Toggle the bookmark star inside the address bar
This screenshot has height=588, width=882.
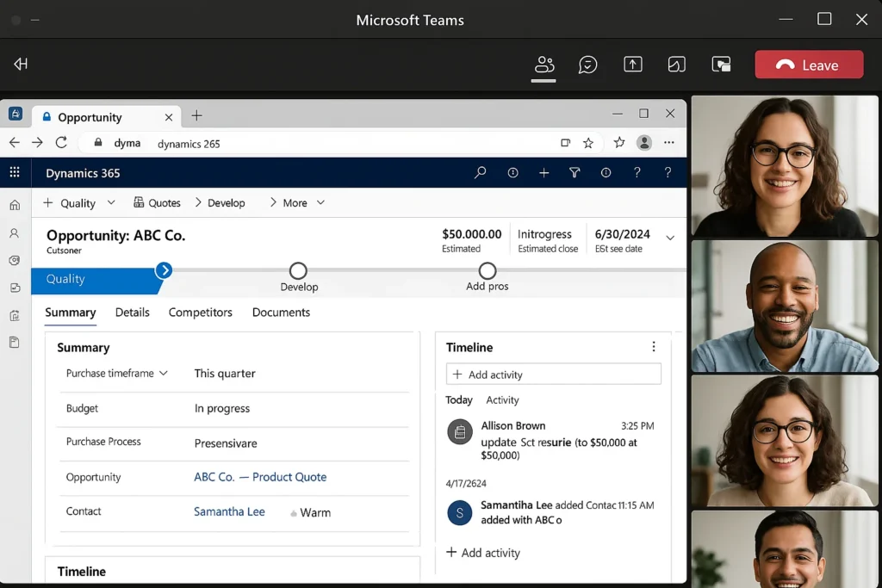pos(588,143)
